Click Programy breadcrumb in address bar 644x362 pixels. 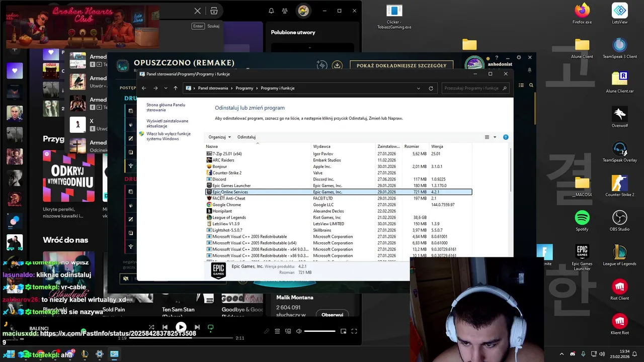point(245,88)
